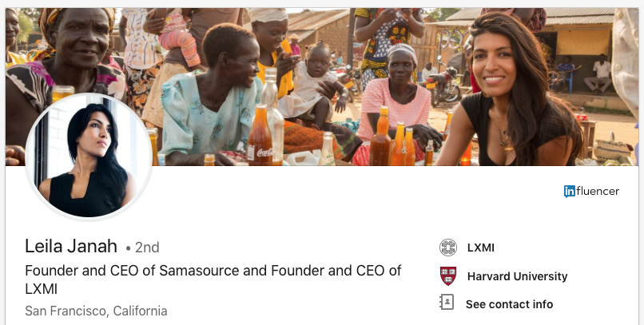Click the See contact info link

509,303
